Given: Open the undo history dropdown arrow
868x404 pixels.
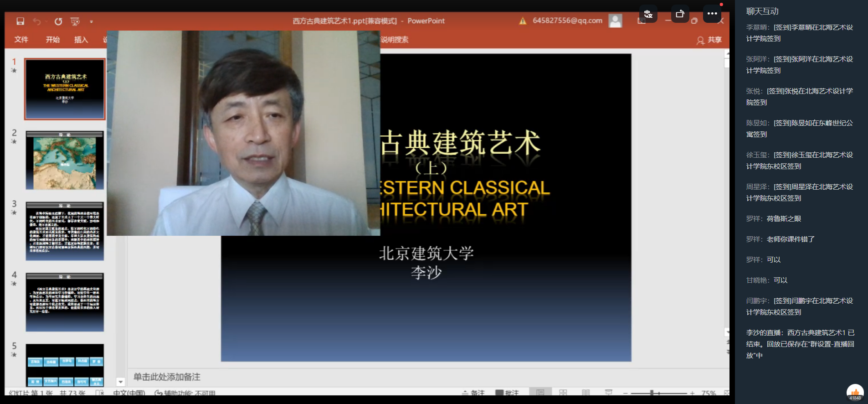Looking at the screenshot, I should [x=46, y=21].
